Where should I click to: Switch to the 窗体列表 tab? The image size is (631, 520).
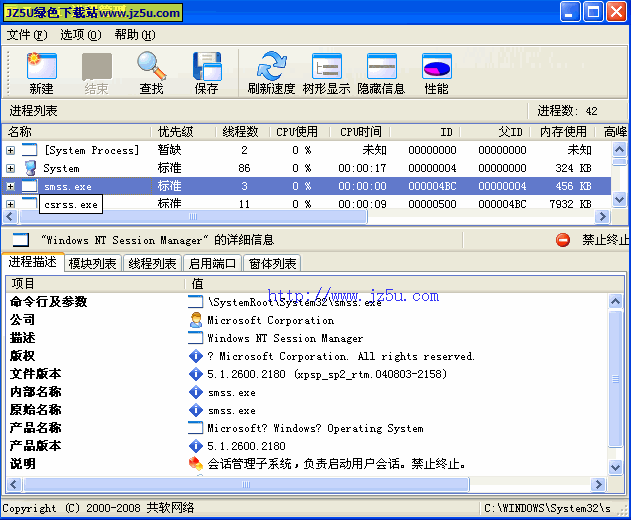(272, 264)
